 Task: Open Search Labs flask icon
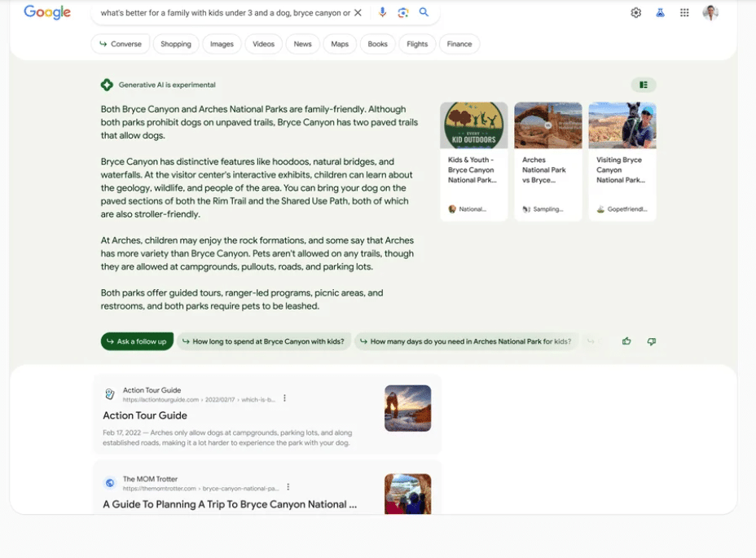coord(660,12)
